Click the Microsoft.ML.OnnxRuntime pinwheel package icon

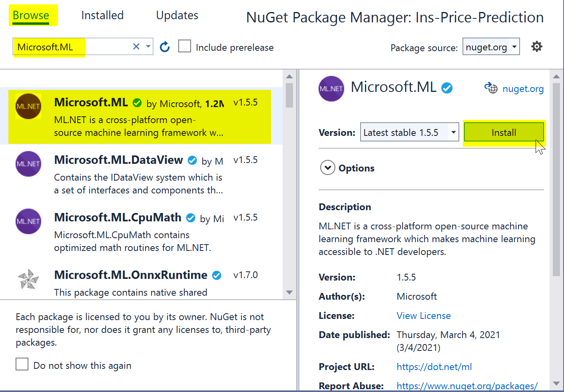tap(28, 279)
